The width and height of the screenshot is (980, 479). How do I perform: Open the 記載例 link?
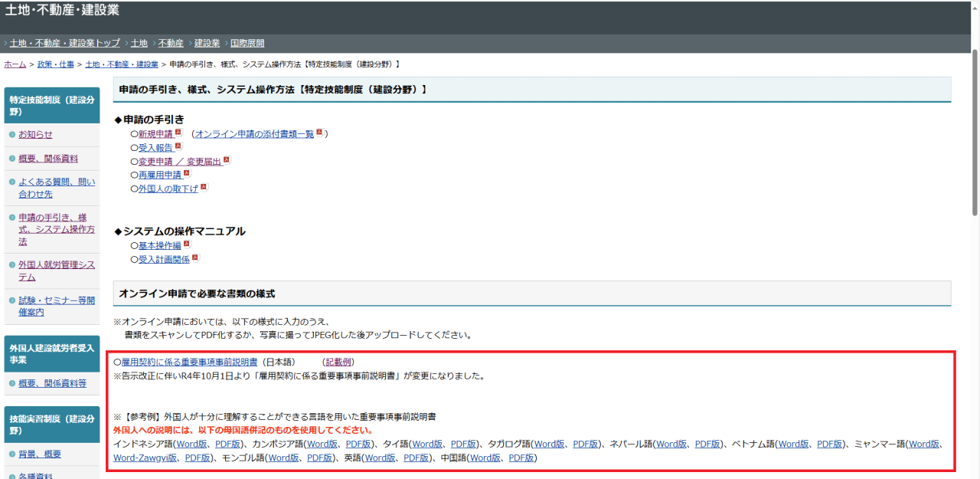[338, 362]
